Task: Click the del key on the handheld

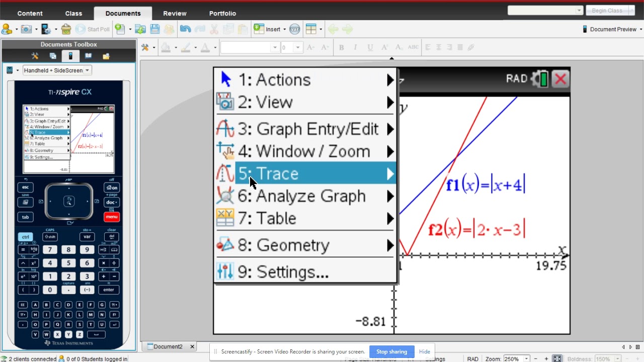Action: click(112, 237)
